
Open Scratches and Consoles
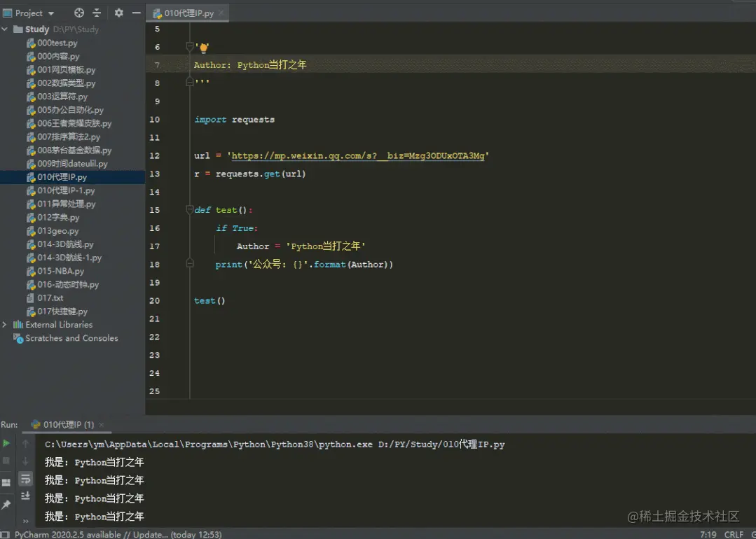(x=71, y=338)
